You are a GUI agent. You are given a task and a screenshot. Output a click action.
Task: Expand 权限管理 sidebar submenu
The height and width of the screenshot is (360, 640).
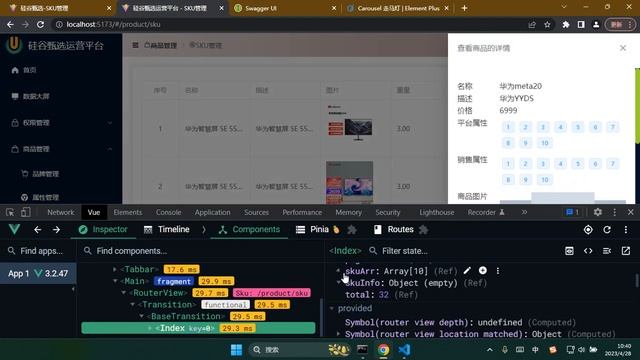tap(61, 123)
